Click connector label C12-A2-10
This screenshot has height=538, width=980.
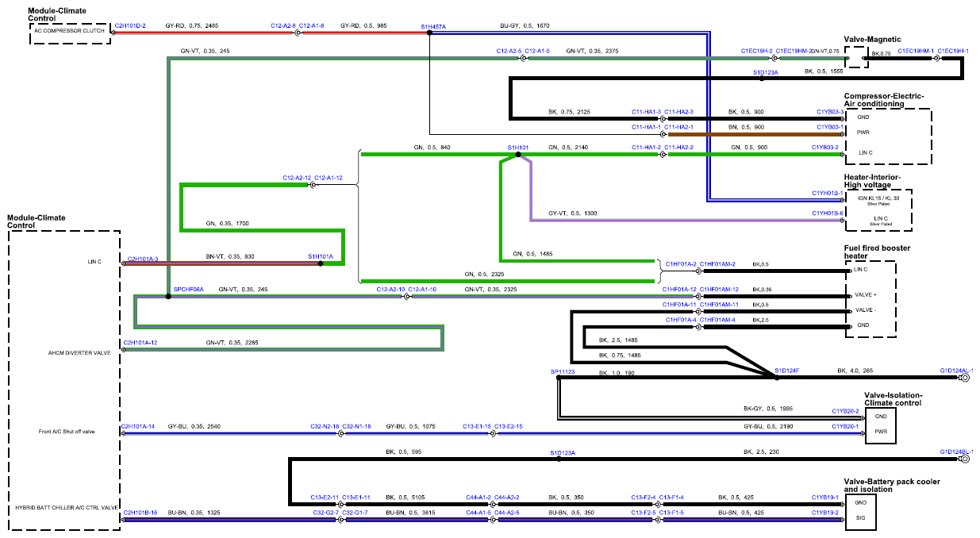point(390,290)
